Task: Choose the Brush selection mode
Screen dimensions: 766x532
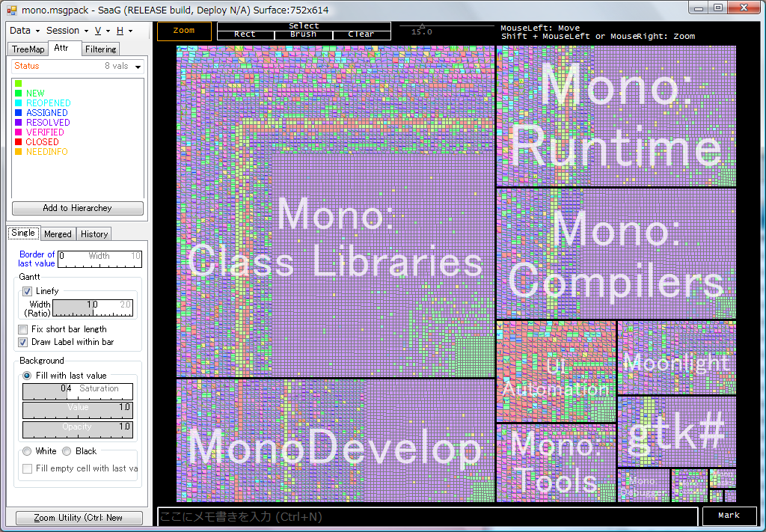Action: [304, 34]
